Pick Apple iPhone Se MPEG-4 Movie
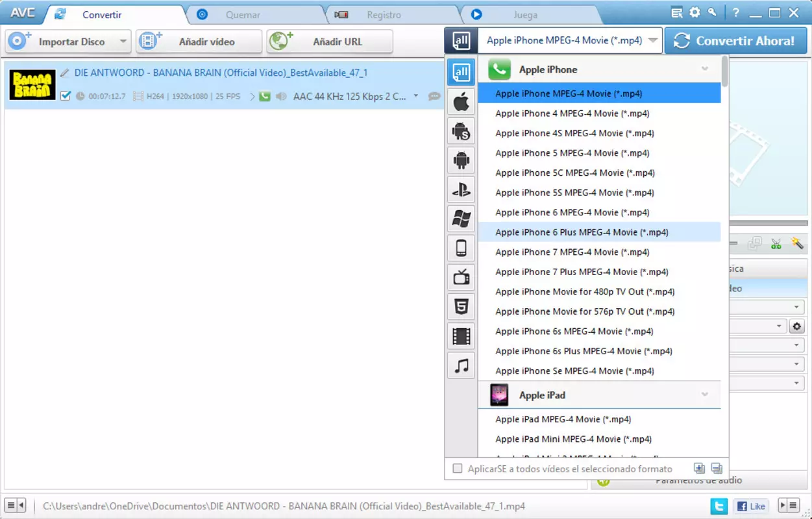 (599, 371)
